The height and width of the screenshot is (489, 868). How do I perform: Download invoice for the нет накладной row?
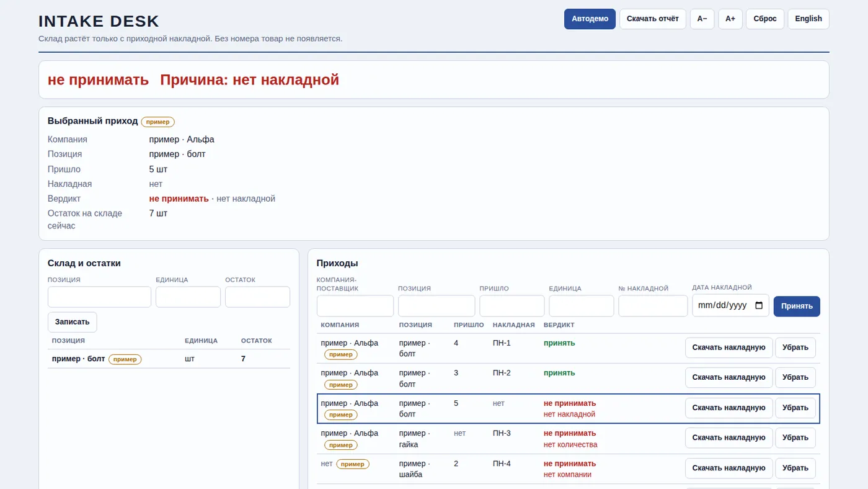(x=728, y=408)
